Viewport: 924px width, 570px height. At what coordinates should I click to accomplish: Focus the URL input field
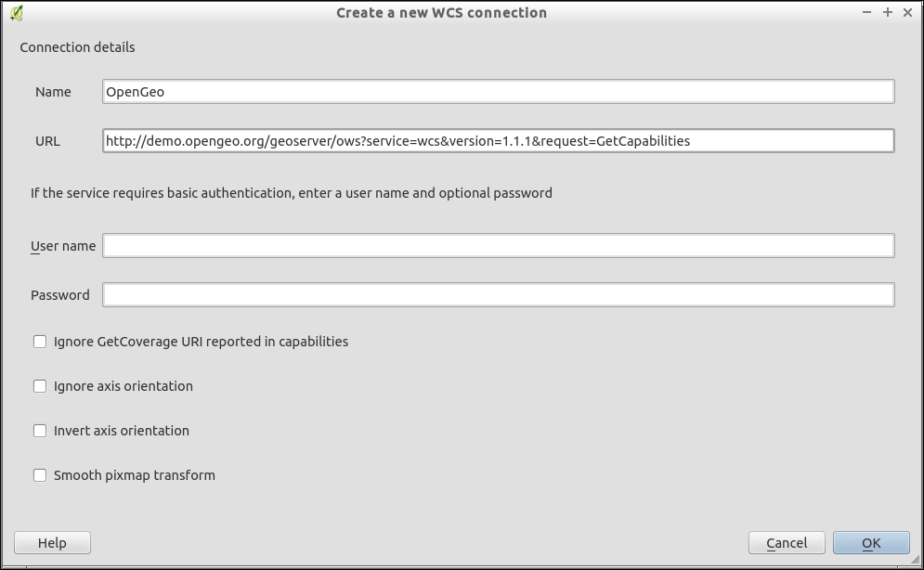coord(498,141)
